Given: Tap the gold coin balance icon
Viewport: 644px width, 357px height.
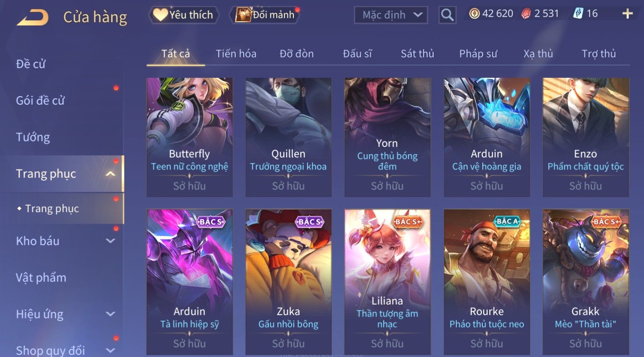Looking at the screenshot, I should pos(474,14).
